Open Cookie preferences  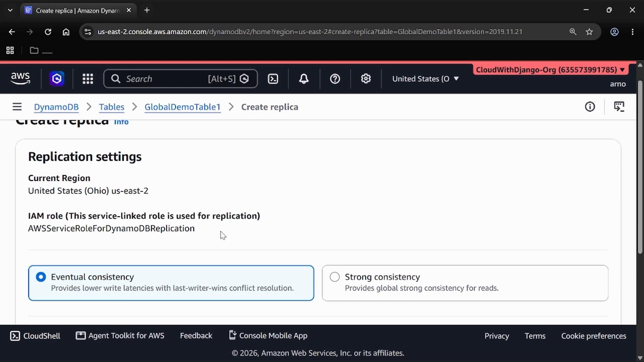click(594, 336)
